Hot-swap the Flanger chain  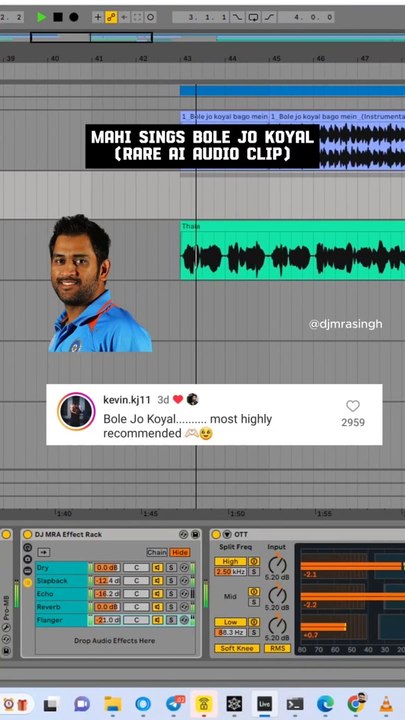coord(184,620)
